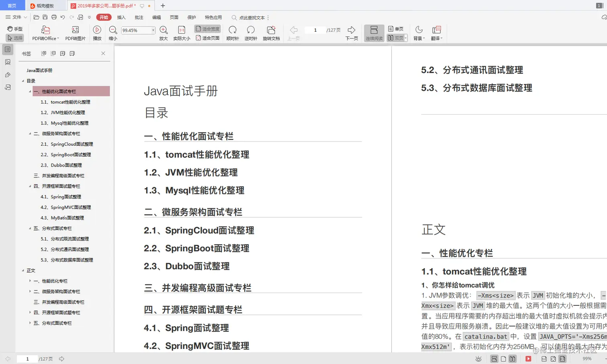
Task: Jump to bookmark 三、并发编程高级面试专栏 under 目录
Action: pos(59,176)
